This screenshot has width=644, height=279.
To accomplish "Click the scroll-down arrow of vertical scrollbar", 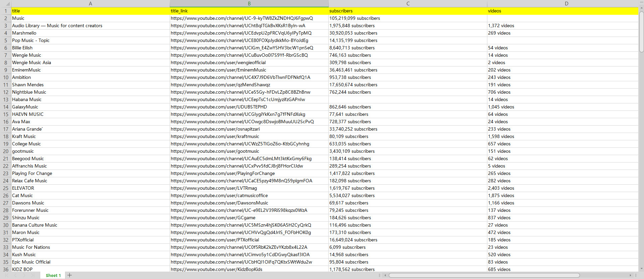I will [x=641, y=269].
